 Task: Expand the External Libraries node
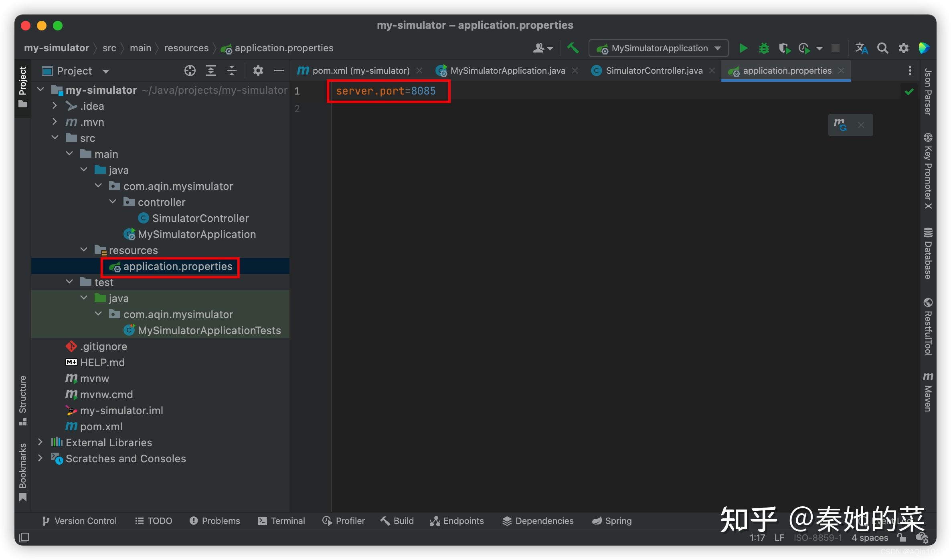tap(40, 442)
